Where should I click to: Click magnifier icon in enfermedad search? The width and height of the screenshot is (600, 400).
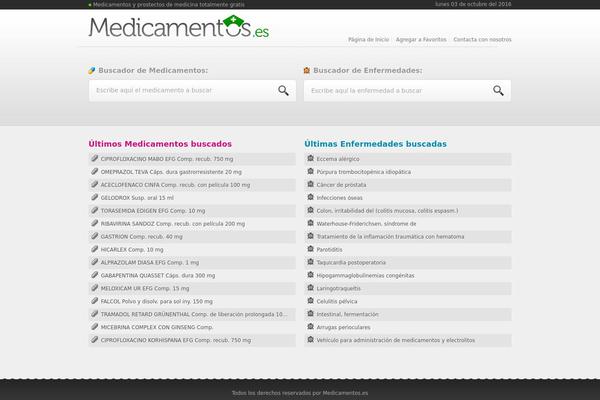[498, 90]
